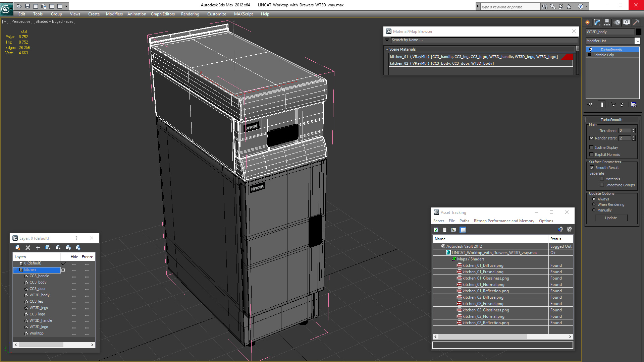Select When Rendering update option
The width and height of the screenshot is (644, 362).
point(594,204)
